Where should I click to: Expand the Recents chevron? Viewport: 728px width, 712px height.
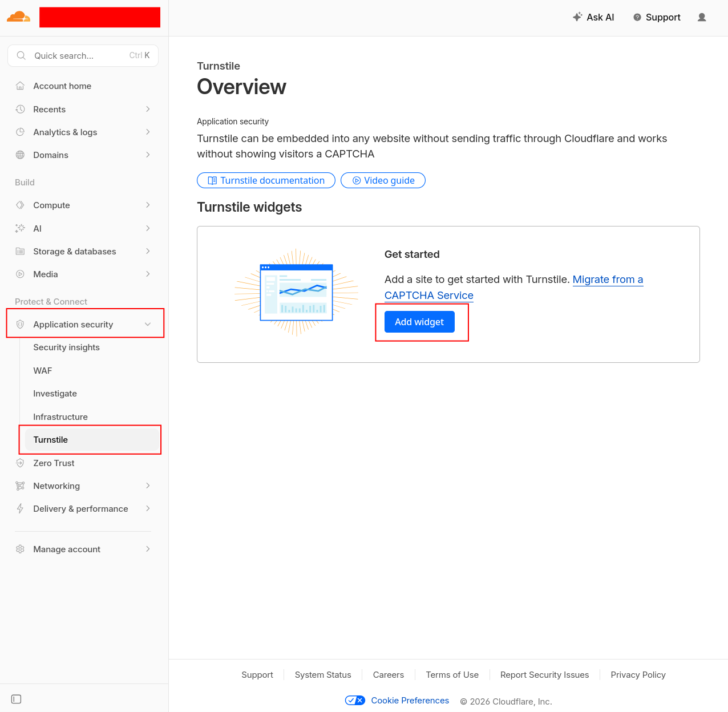pyautogui.click(x=148, y=109)
